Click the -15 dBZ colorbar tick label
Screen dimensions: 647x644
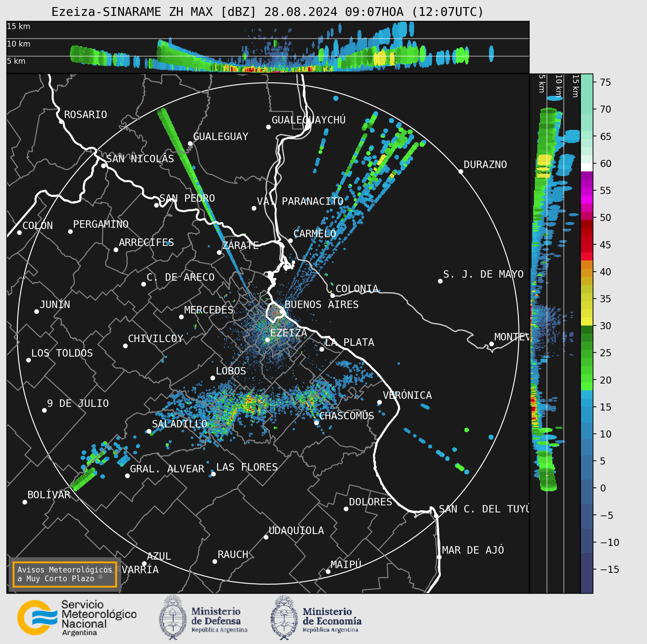[610, 569]
